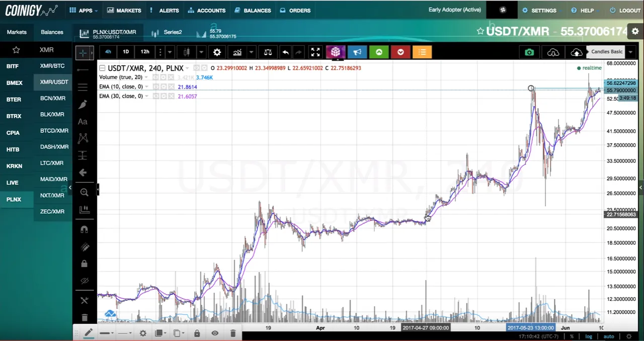Open SETTINGS in top bar

click(539, 11)
